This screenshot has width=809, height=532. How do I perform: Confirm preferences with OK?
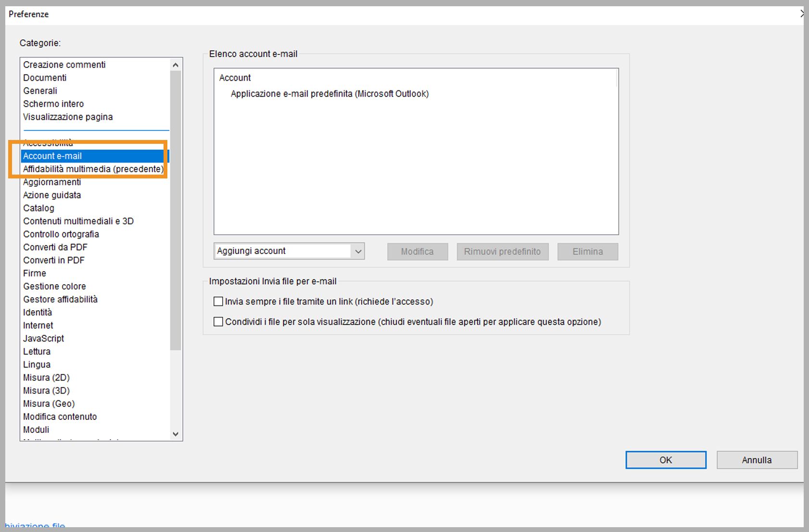[x=665, y=460]
